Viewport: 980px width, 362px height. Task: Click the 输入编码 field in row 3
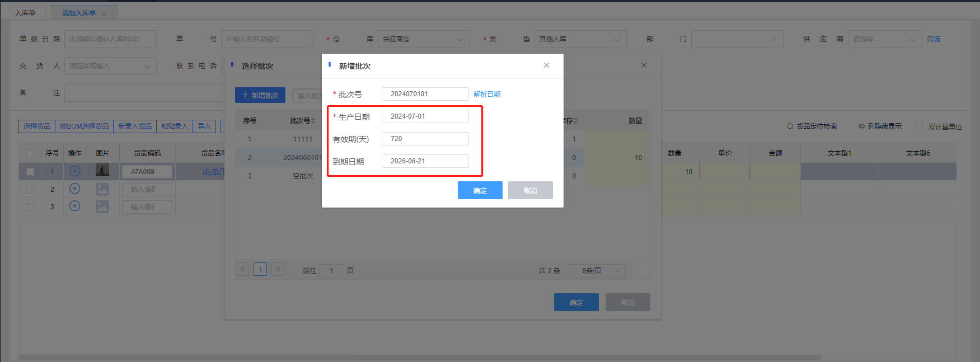(147, 207)
